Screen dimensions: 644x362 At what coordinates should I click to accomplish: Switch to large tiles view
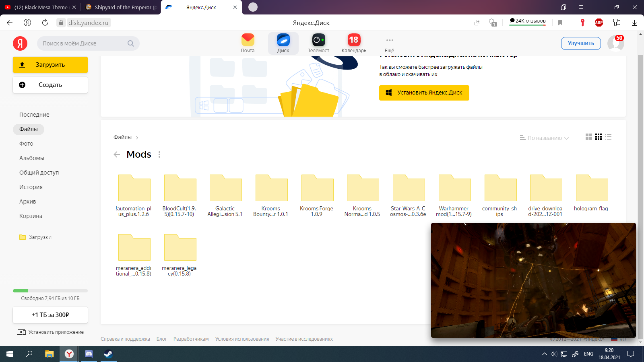click(588, 137)
